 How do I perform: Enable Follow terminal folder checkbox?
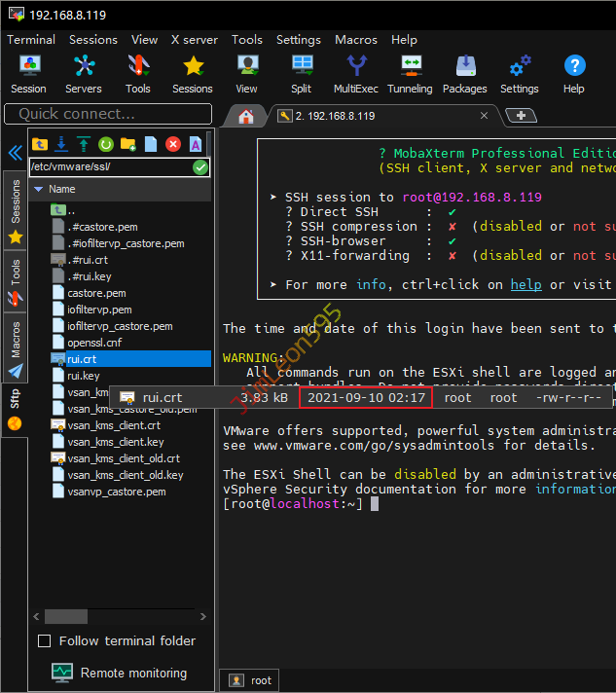pos(44,640)
